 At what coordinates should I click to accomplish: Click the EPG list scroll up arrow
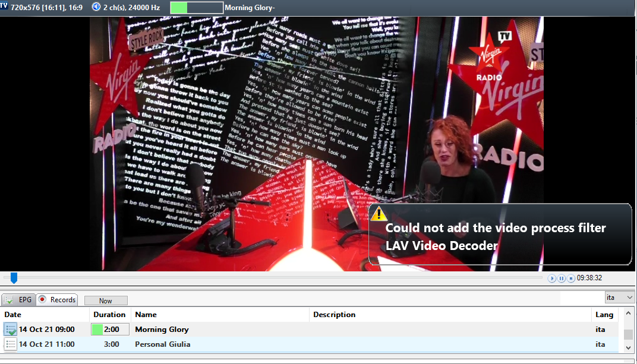tap(628, 313)
